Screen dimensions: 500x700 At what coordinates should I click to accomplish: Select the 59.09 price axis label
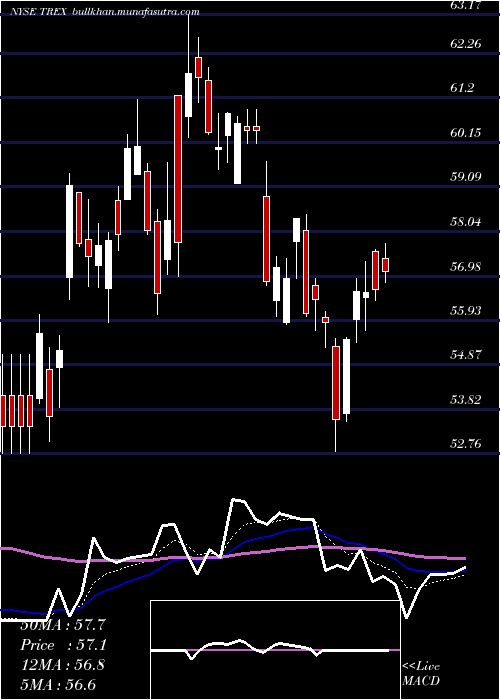click(466, 177)
